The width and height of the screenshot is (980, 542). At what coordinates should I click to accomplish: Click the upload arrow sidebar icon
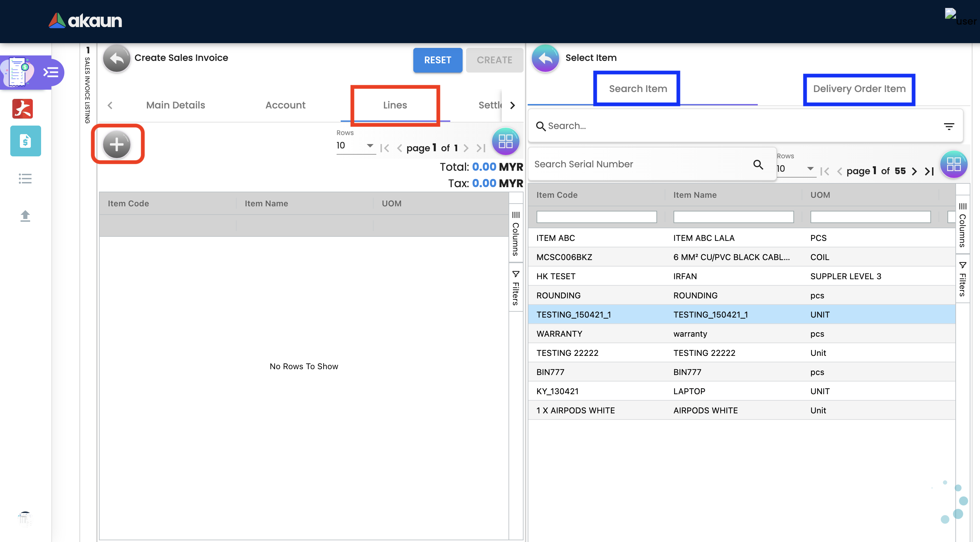pyautogui.click(x=25, y=216)
